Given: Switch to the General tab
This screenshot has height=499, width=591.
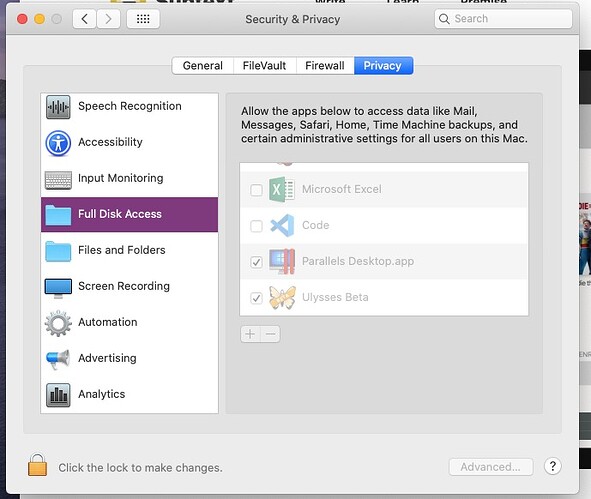Looking at the screenshot, I should [203, 66].
